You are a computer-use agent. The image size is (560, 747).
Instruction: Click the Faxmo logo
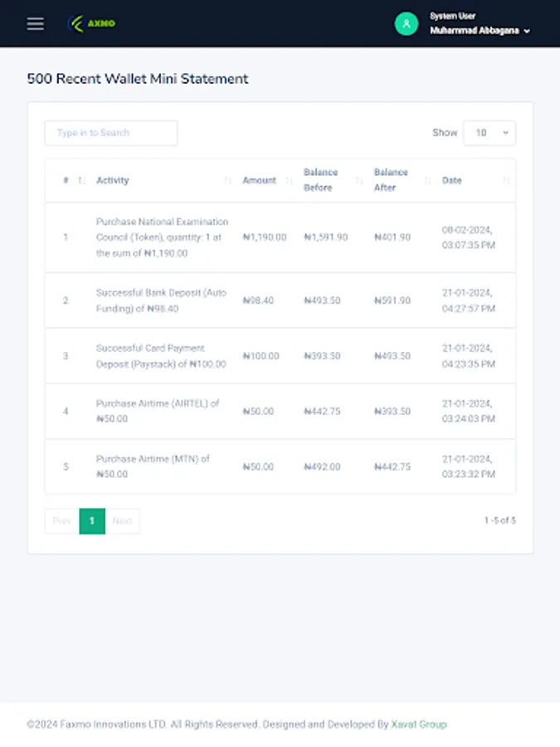coord(91,23)
